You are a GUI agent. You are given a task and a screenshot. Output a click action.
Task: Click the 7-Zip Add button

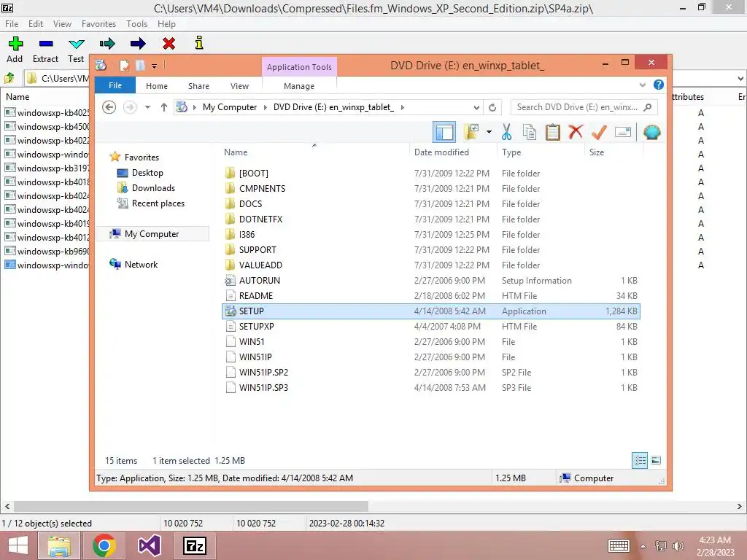click(15, 50)
